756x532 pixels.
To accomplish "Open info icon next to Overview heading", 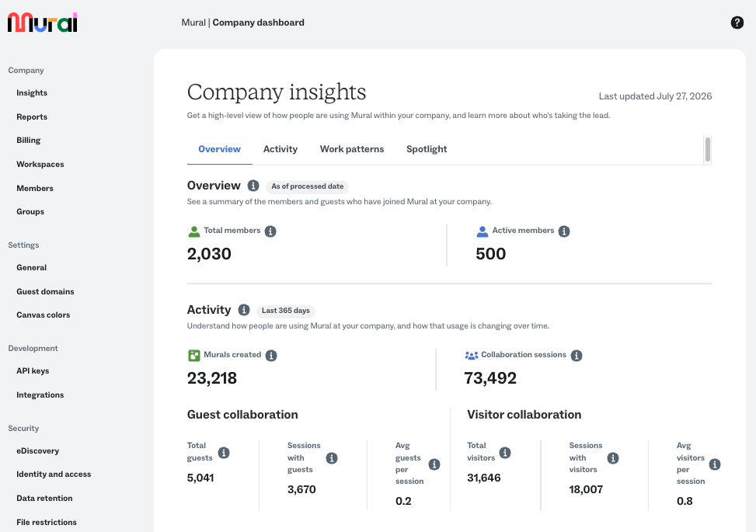I will coord(253,186).
